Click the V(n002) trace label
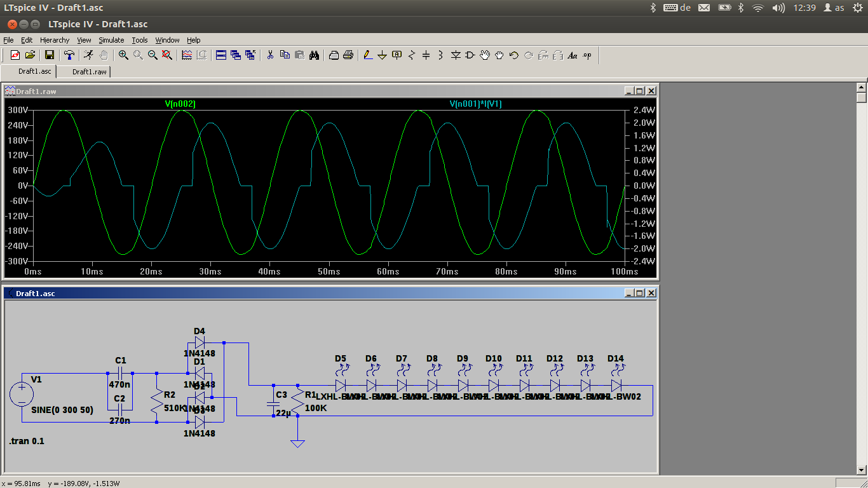868x488 pixels. [180, 104]
